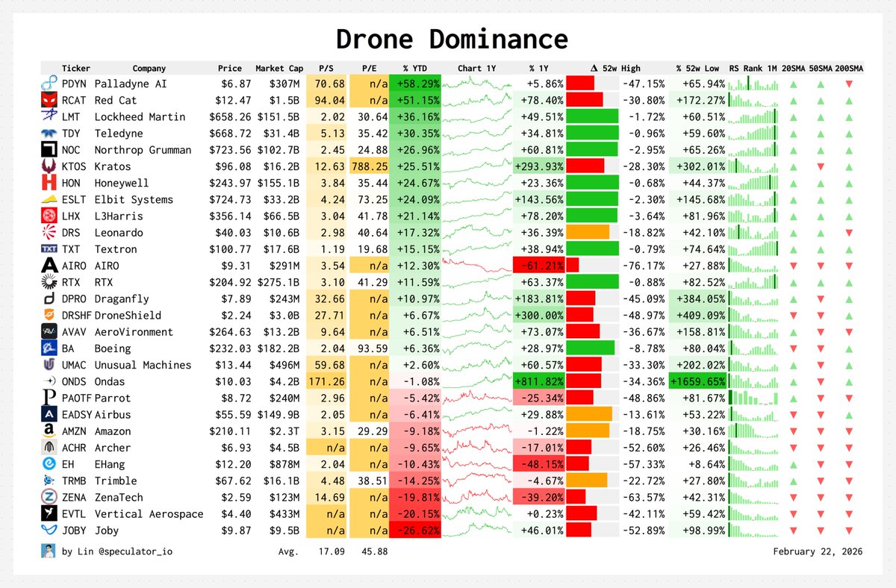Click the KTOS red 50SMA down arrow
The height and width of the screenshot is (588, 896).
point(821,166)
